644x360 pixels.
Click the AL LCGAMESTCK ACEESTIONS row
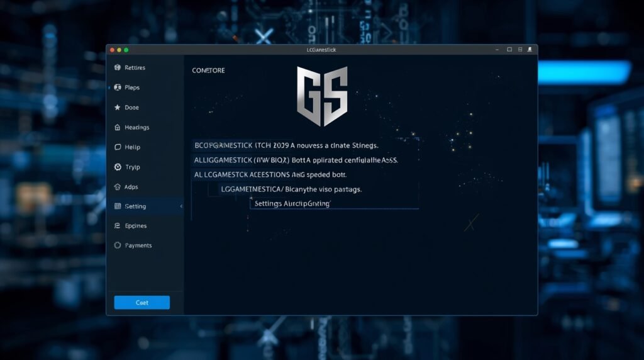click(x=270, y=174)
